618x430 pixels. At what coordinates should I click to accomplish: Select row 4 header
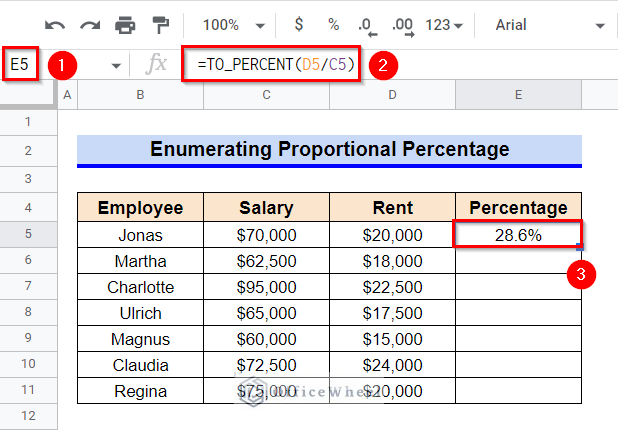coord(28,207)
